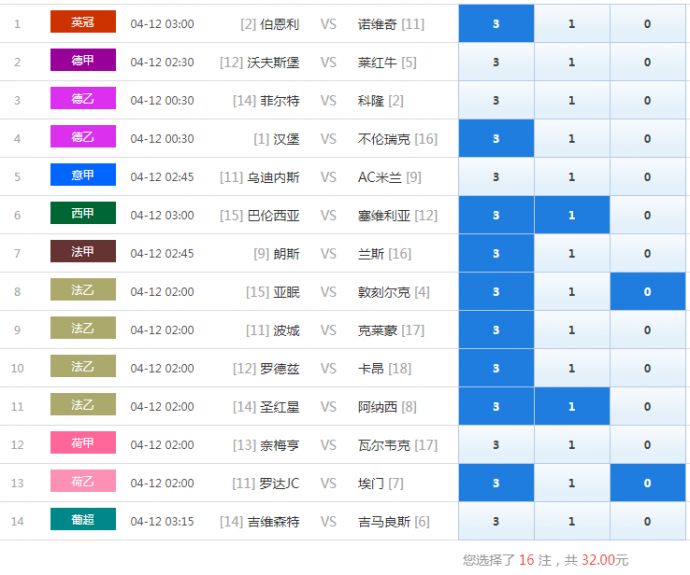Deselect 3 for 波城 vs 克莱蒙
This screenshot has width=690, height=575.
pyautogui.click(x=496, y=330)
